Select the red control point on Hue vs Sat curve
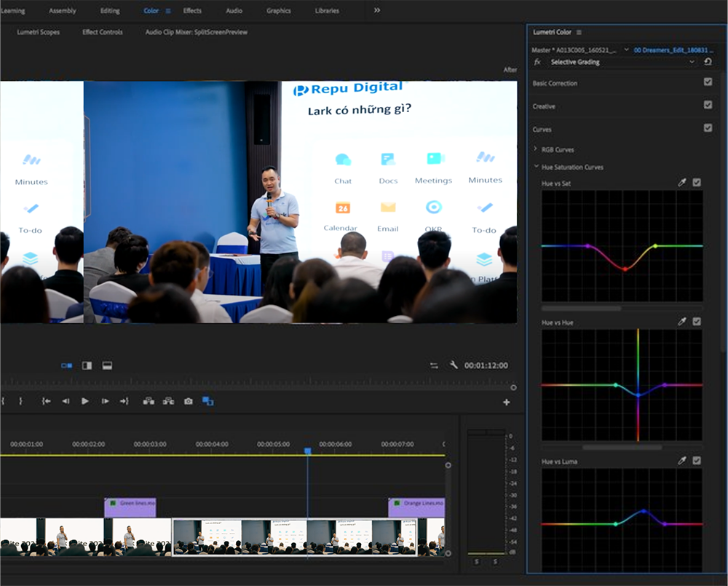Viewport: 728px width, 586px height. pyautogui.click(x=625, y=269)
